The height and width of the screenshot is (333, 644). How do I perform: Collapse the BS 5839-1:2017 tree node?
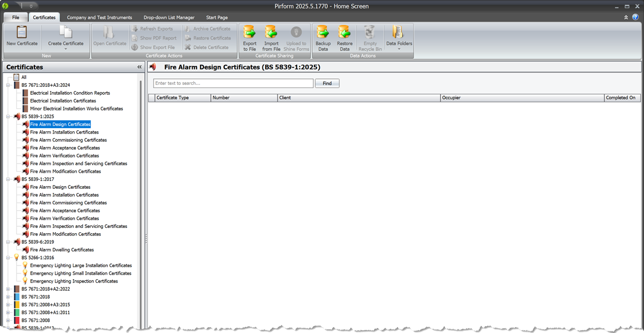9,179
